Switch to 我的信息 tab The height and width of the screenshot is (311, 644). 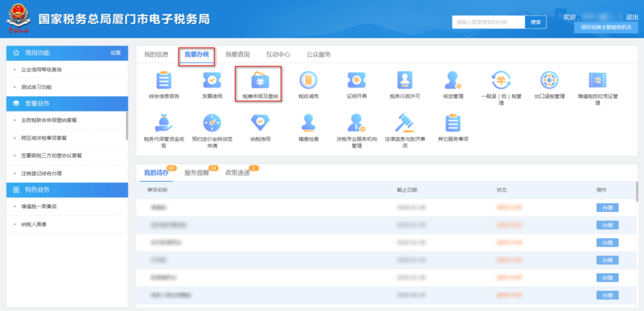tap(156, 54)
